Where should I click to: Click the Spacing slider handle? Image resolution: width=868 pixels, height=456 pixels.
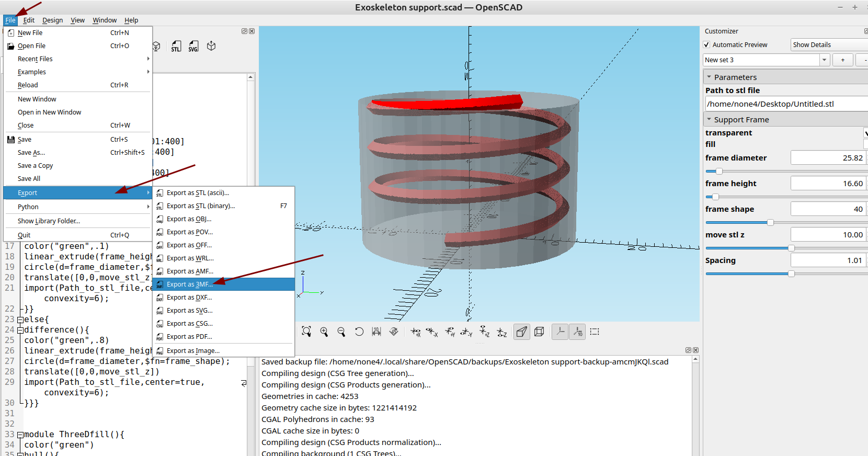tap(791, 274)
